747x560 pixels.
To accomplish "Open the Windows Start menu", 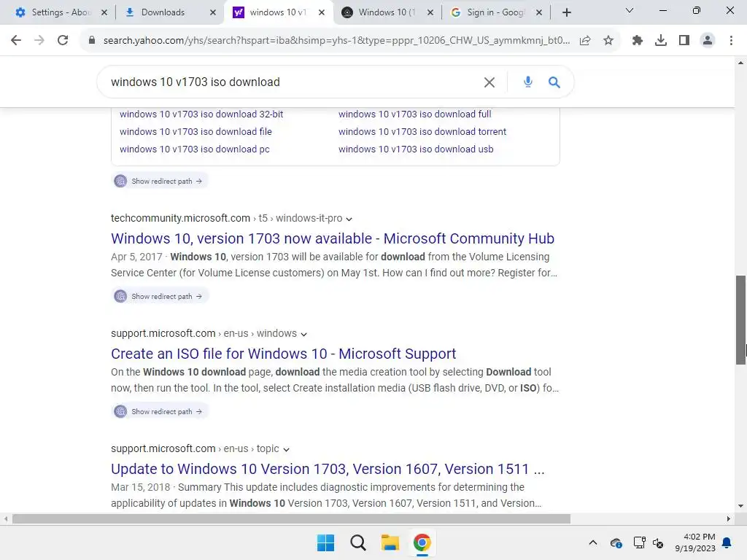I will (326, 542).
